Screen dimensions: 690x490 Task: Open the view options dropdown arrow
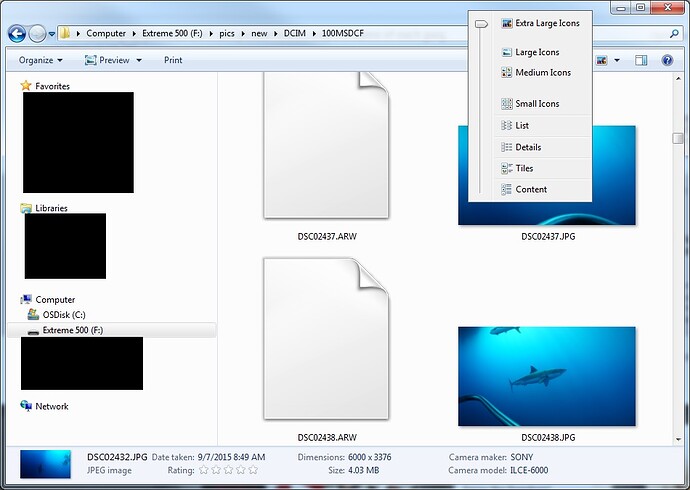click(x=617, y=60)
